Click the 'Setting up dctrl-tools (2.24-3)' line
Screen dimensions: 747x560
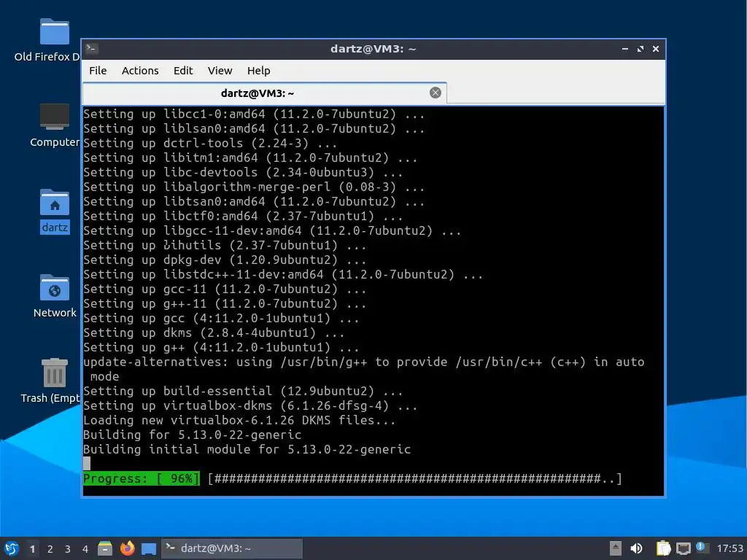[210, 144]
